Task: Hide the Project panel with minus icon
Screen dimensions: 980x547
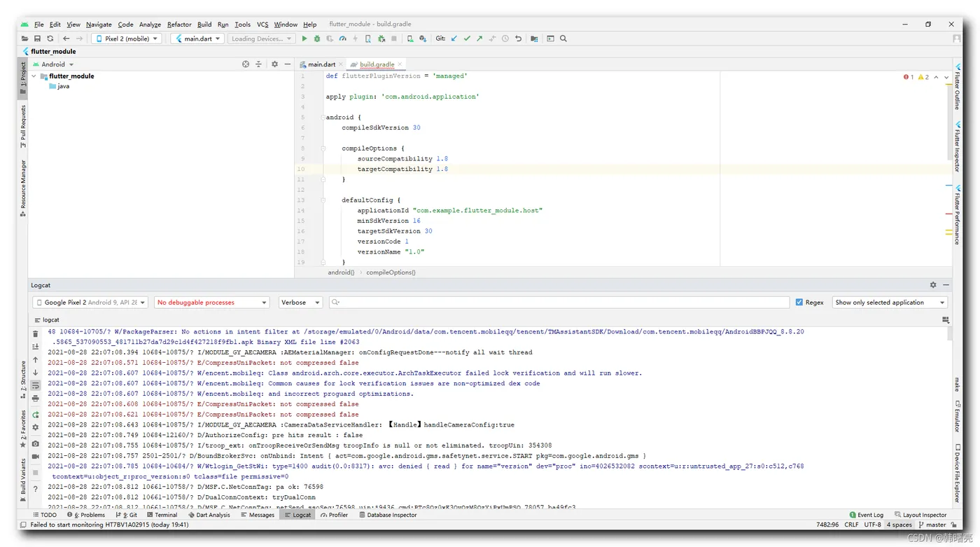Action: (287, 64)
